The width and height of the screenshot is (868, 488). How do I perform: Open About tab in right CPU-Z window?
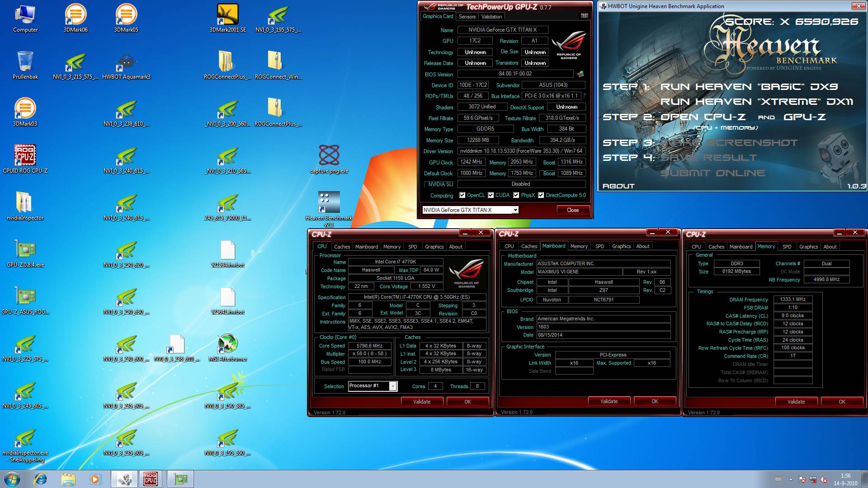[x=830, y=247]
